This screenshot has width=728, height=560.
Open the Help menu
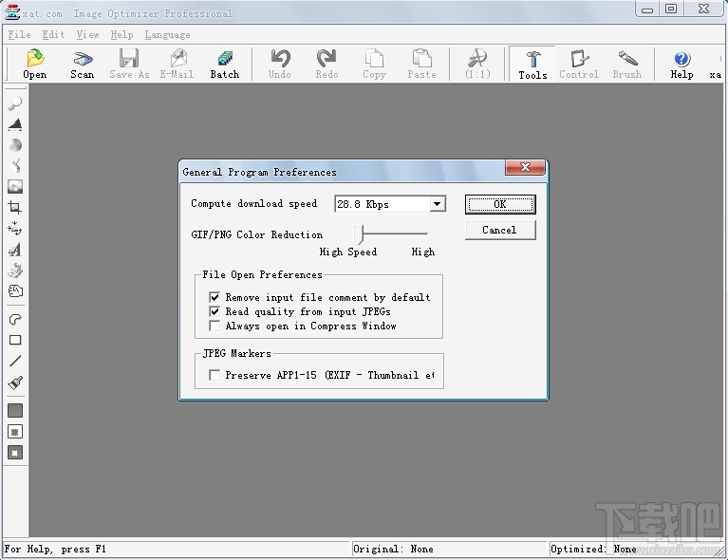[121, 35]
